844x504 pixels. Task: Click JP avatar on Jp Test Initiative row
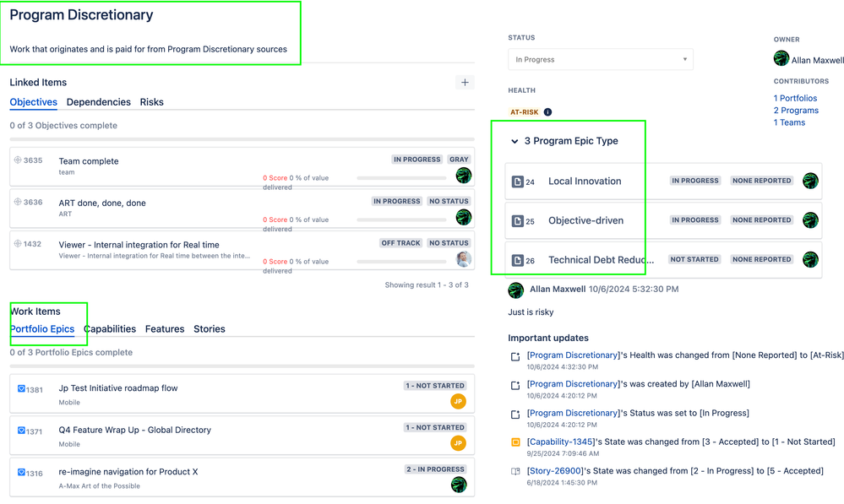point(458,401)
